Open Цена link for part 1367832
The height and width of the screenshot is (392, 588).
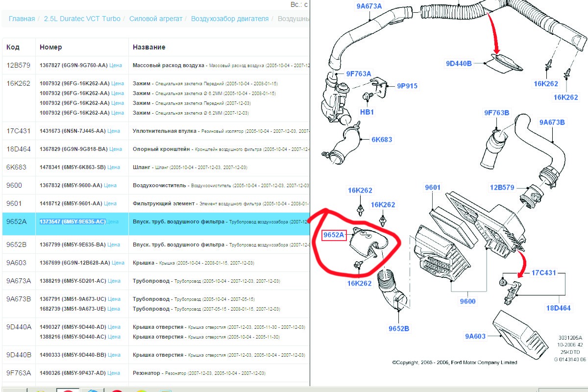pos(110,185)
